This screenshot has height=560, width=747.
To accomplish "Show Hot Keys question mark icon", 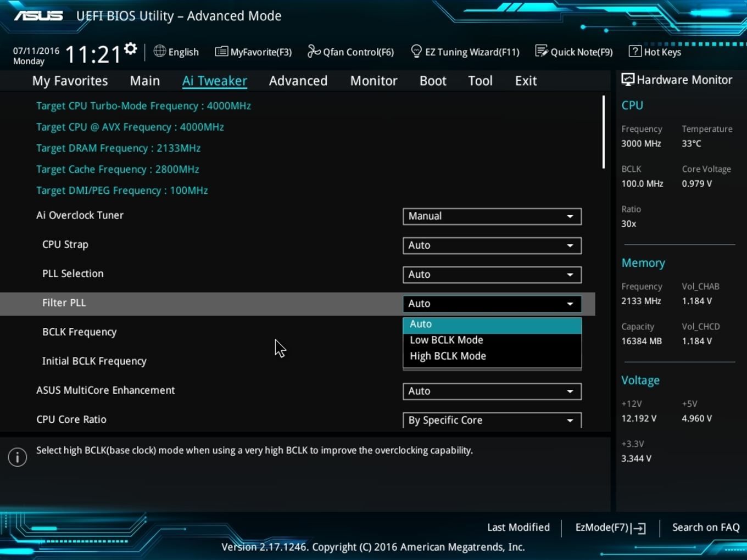I will point(635,51).
